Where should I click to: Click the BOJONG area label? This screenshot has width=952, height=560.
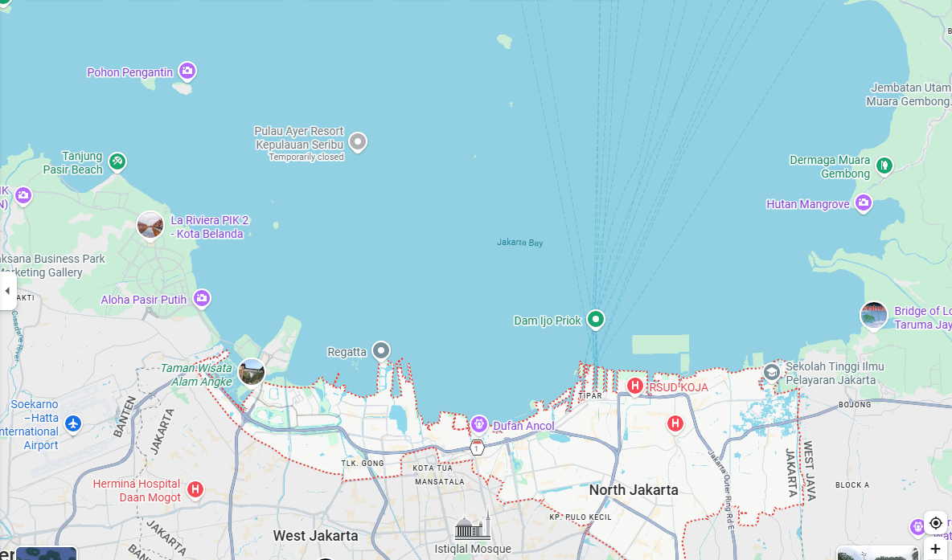[855, 405]
